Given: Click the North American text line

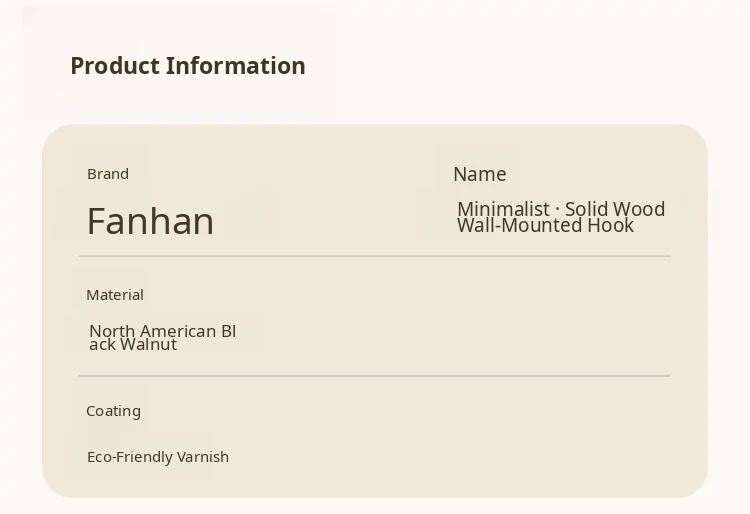Looking at the screenshot, I should tap(162, 331).
